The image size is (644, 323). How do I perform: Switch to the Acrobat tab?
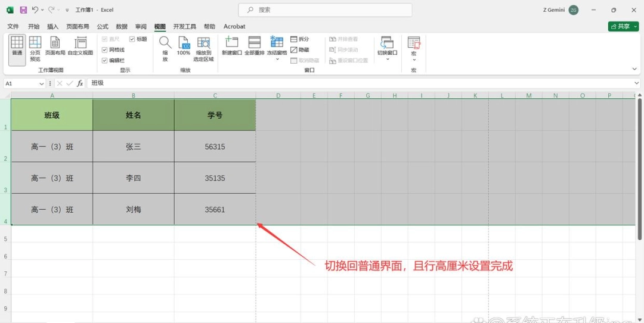(x=234, y=26)
